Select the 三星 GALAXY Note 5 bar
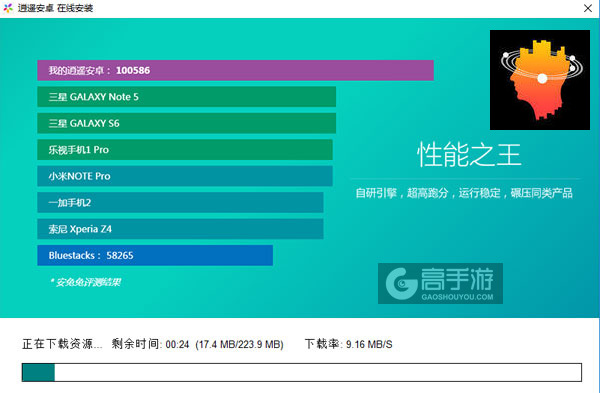600x393 pixels. click(187, 97)
